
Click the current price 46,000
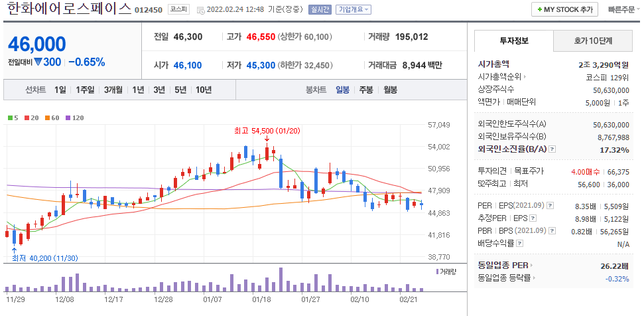click(37, 44)
